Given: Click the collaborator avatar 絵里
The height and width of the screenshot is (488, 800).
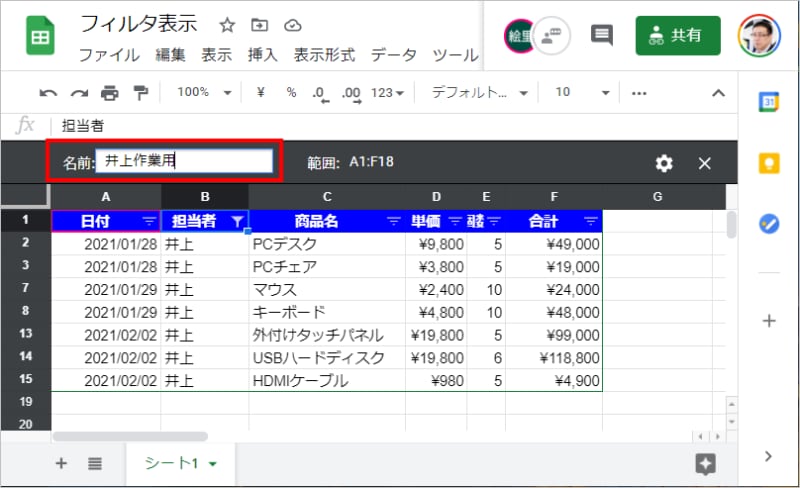Looking at the screenshot, I should 518,36.
